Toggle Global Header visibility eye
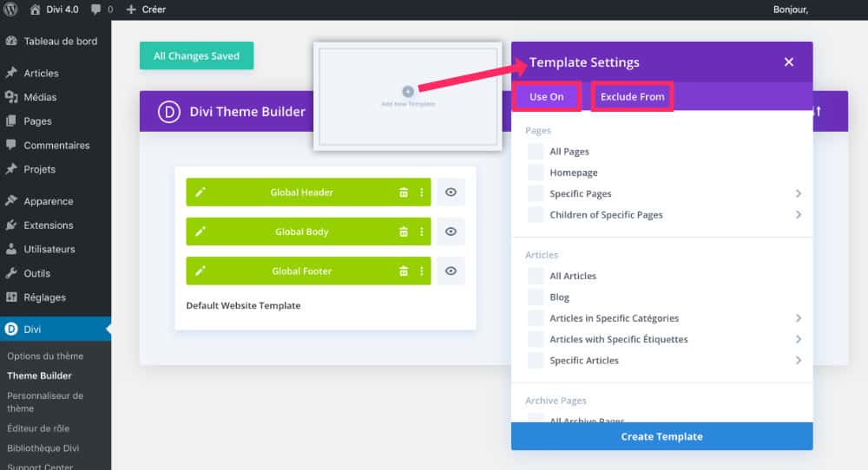Screen dimensions: 868x470 (450, 192)
